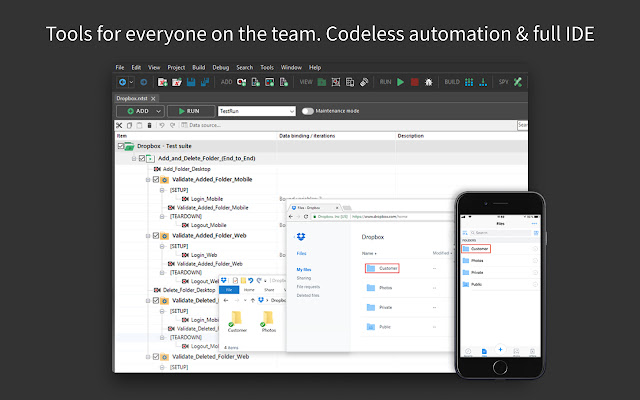This screenshot has width=640, height=400.
Task: Click the Cut scissors icon
Action: click(x=119, y=125)
